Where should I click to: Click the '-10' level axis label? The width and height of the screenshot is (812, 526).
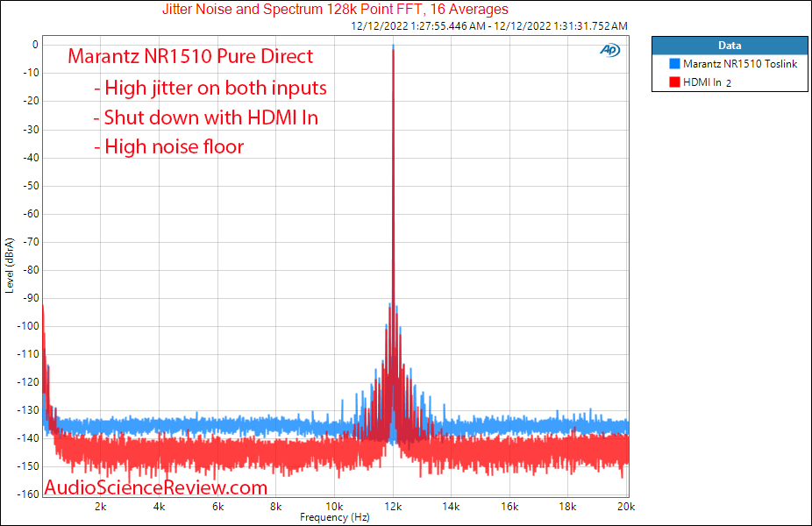pos(31,73)
